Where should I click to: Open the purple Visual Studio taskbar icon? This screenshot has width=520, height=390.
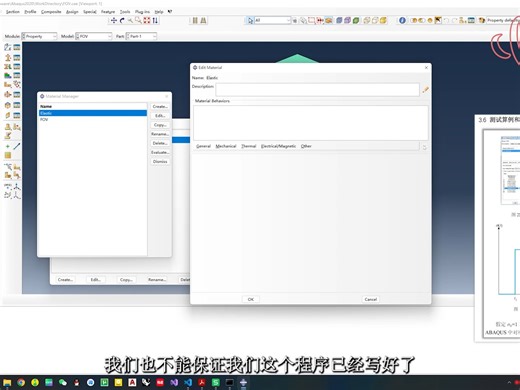pyautogui.click(x=174, y=383)
